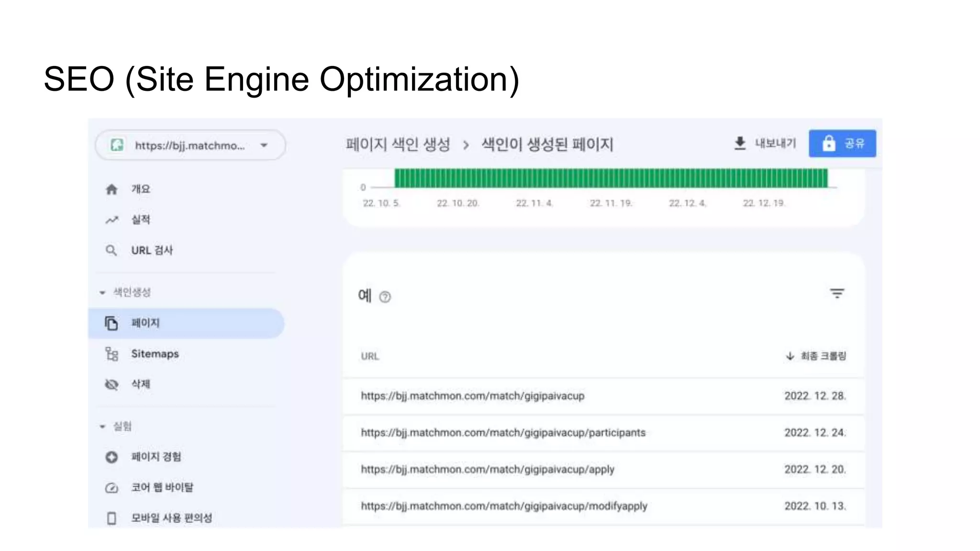The width and height of the screenshot is (980, 551).
Task: Collapse the 색인생성 section
Action: 125,292
